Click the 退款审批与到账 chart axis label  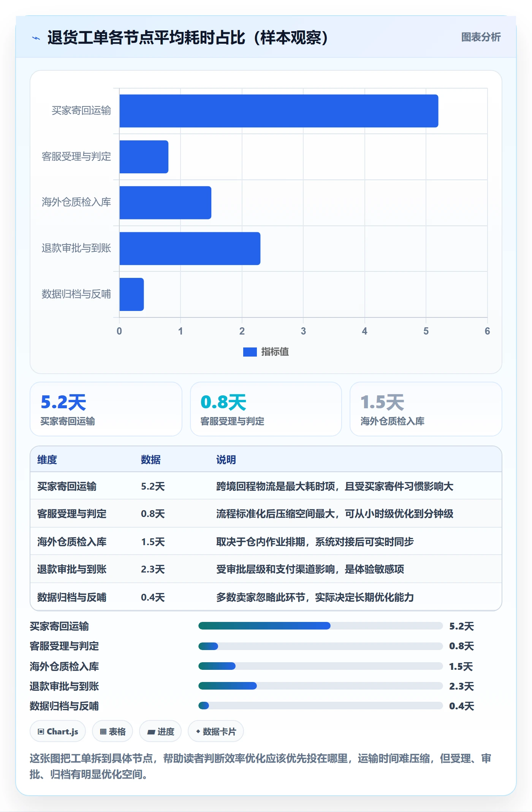pos(76,248)
